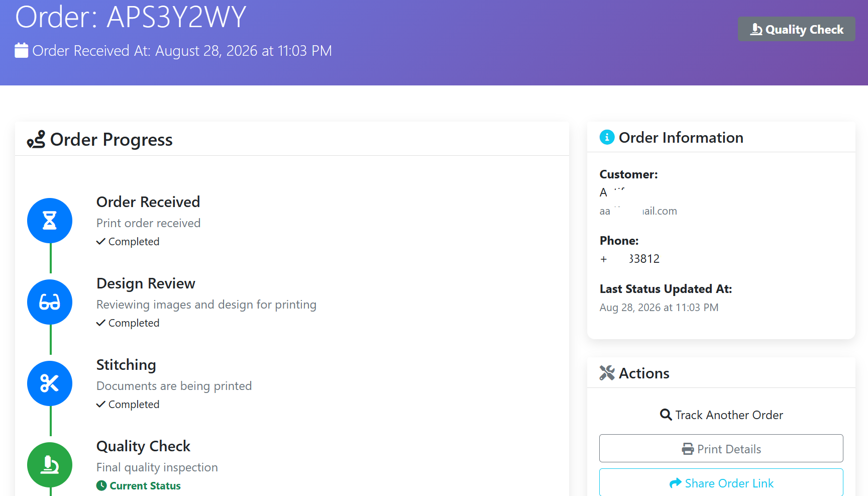Click the Stitching step title
Viewport: 868px width, 496px height.
(x=126, y=364)
